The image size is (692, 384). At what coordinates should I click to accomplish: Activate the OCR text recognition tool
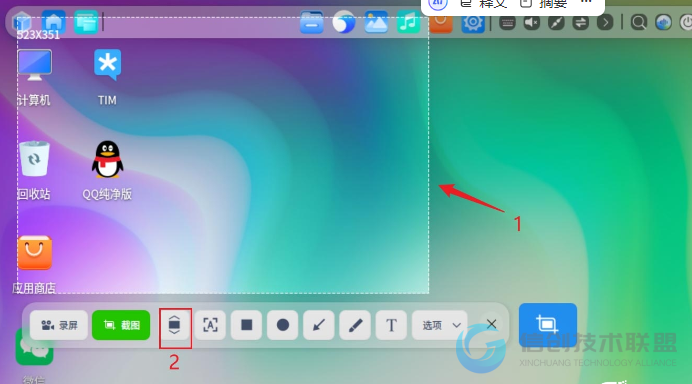(211, 325)
